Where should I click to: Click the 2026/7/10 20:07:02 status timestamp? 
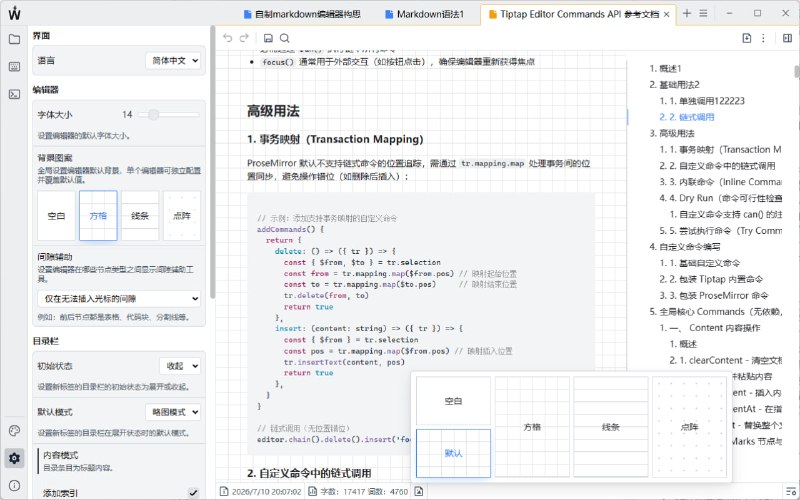pos(266,492)
